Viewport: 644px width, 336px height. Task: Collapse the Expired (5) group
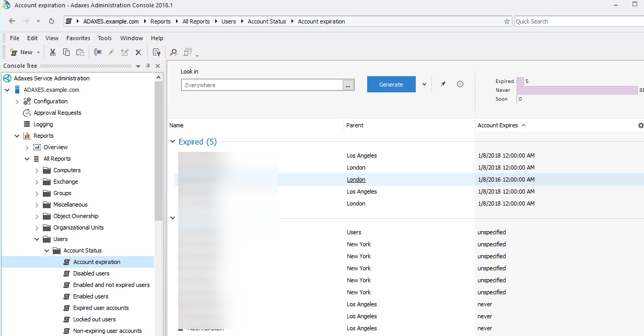coord(173,142)
